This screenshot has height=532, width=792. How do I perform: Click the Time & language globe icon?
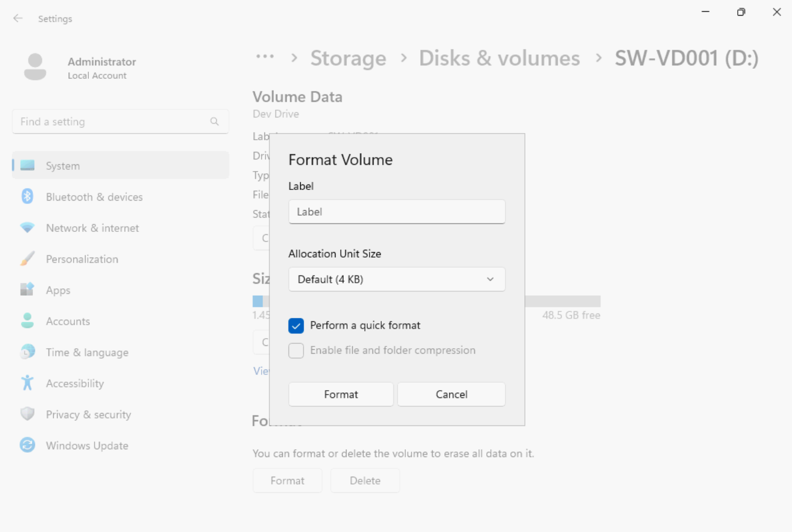pyautogui.click(x=27, y=352)
